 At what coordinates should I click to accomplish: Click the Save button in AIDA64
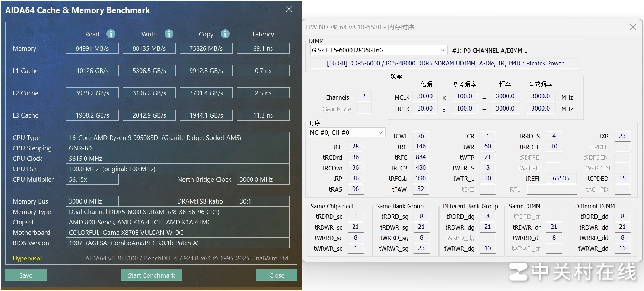pos(26,275)
